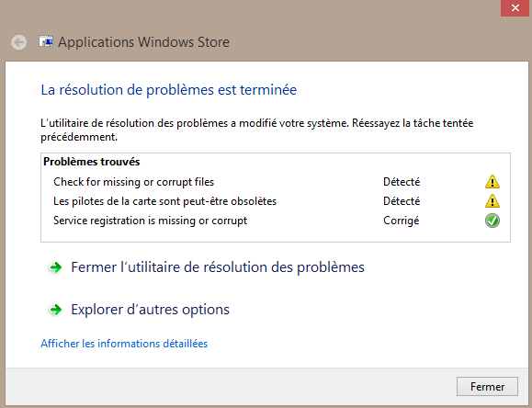Image resolution: width=532 pixels, height=408 pixels.
Task: Click warning icon for missing or corrupt files
Action: tap(492, 182)
